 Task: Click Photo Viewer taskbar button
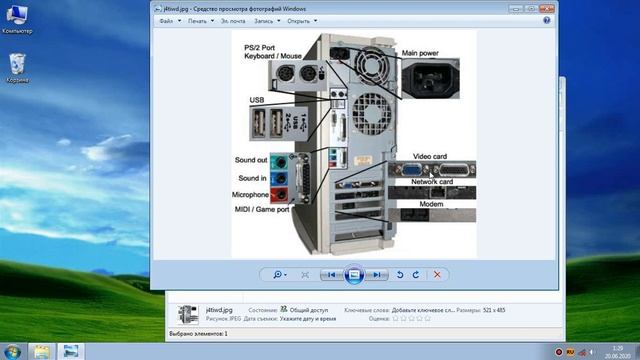tap(71, 351)
